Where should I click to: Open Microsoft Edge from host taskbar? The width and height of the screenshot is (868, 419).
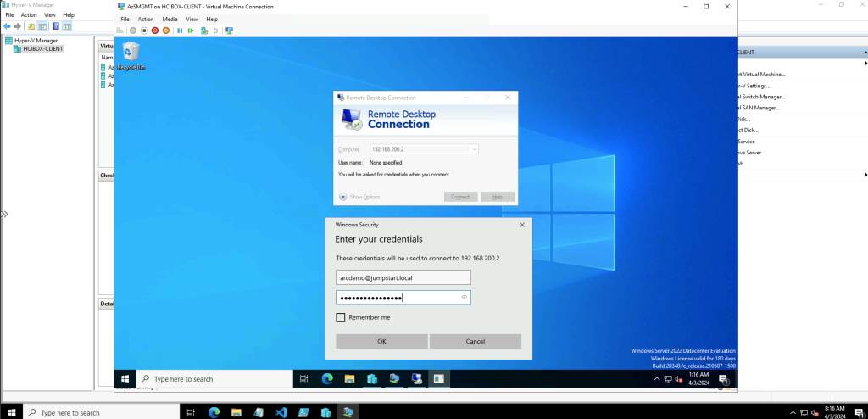pos(214,412)
